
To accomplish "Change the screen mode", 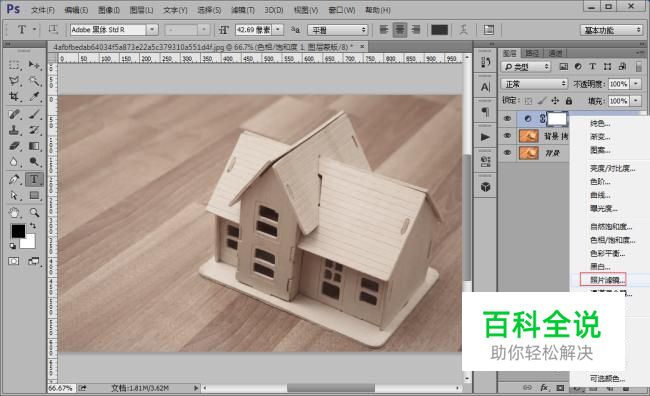I will click(x=34, y=261).
